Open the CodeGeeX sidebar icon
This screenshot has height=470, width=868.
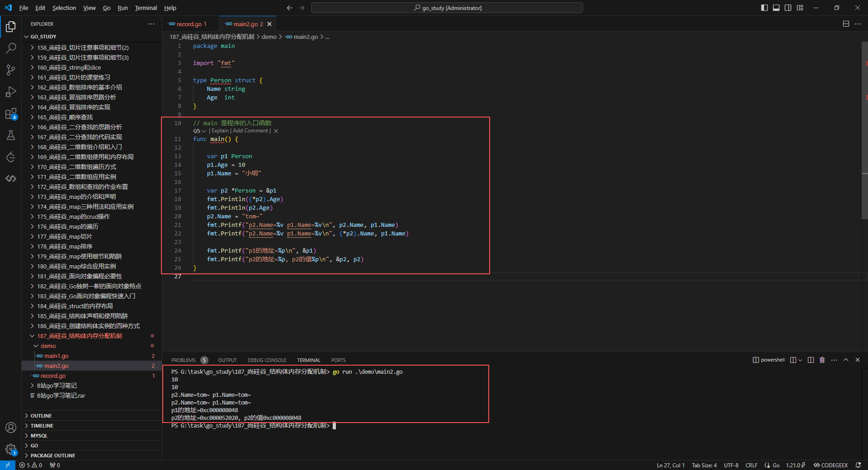(11, 179)
